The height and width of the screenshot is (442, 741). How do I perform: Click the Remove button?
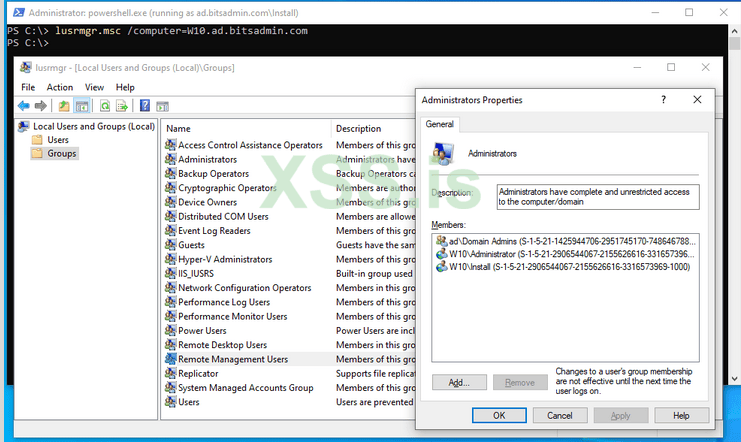pos(520,382)
